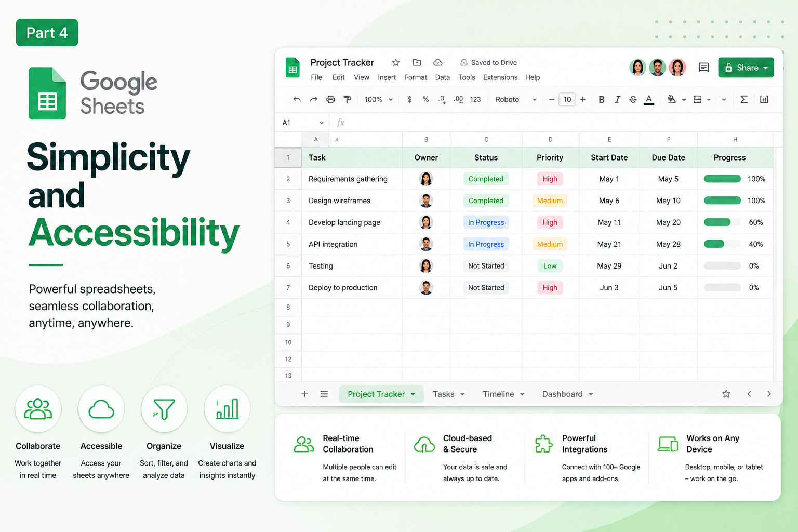Select column header C

click(486, 139)
